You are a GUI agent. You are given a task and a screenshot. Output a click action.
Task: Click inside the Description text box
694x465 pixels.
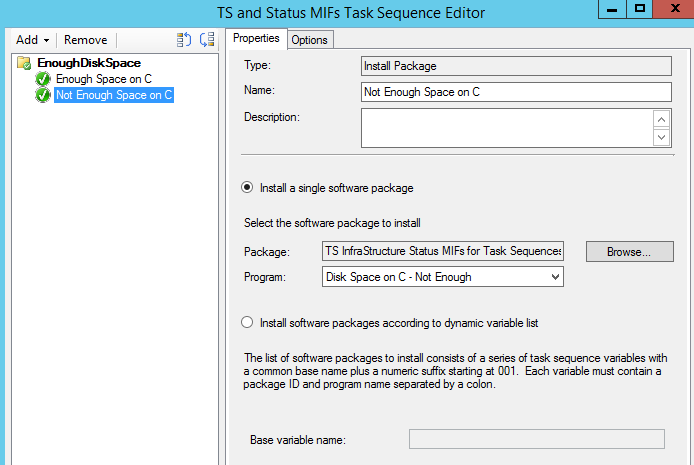coord(505,128)
